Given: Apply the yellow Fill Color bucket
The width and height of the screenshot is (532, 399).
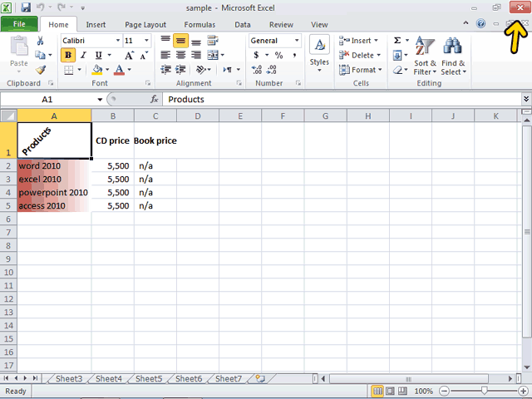Looking at the screenshot, I should click(x=97, y=70).
